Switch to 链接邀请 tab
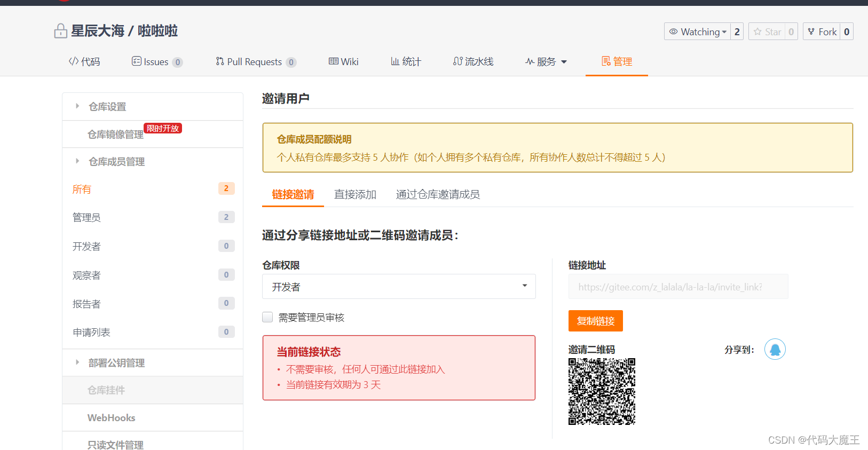This screenshot has width=868, height=450. tap(293, 194)
